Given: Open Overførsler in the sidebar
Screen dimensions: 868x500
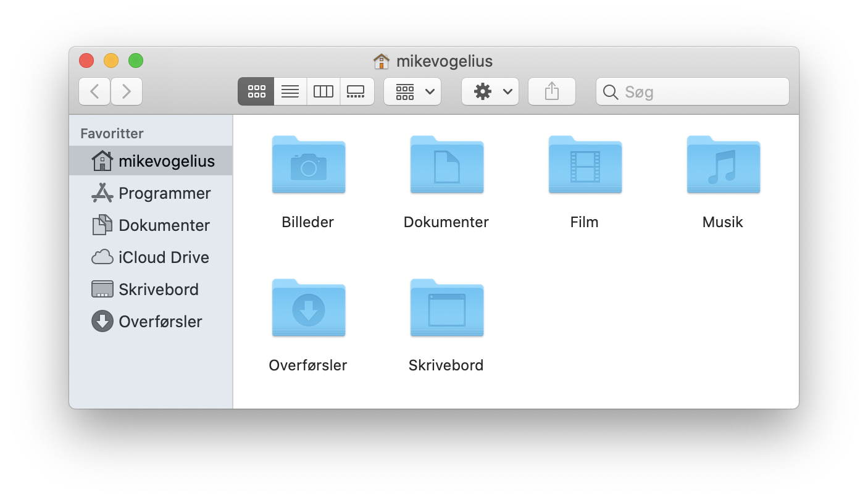Looking at the screenshot, I should (x=151, y=322).
